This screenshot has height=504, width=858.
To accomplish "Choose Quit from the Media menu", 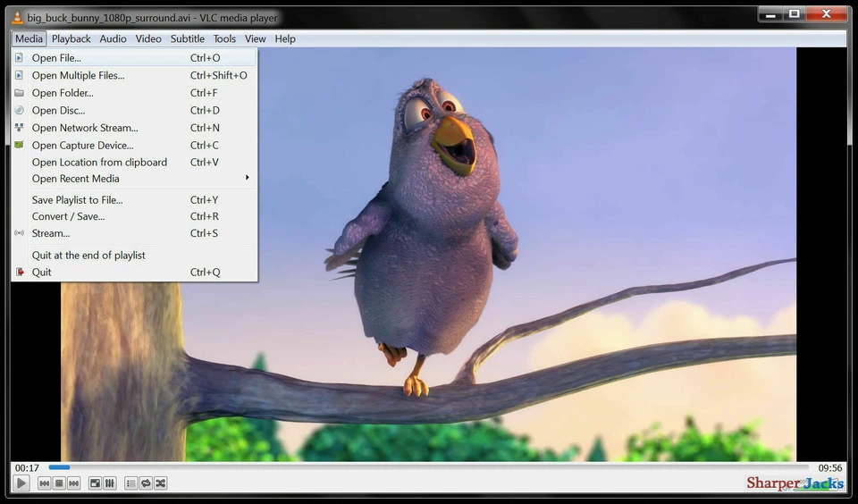I will 134,272.
